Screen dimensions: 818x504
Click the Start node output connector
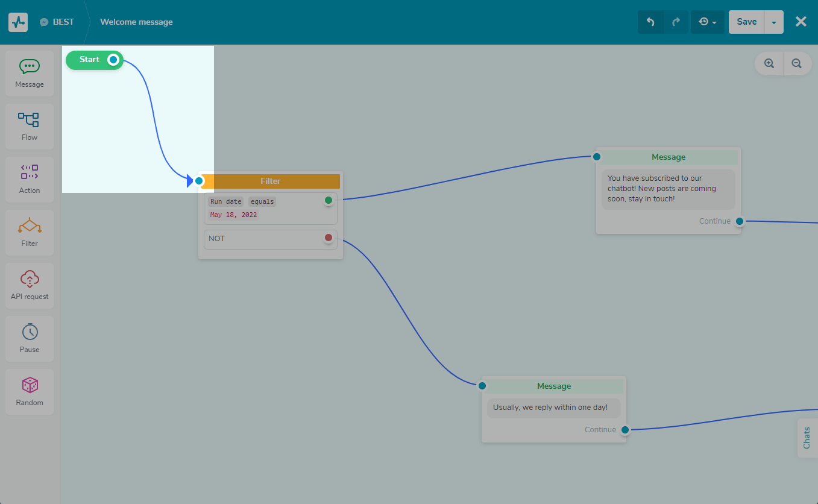[113, 60]
